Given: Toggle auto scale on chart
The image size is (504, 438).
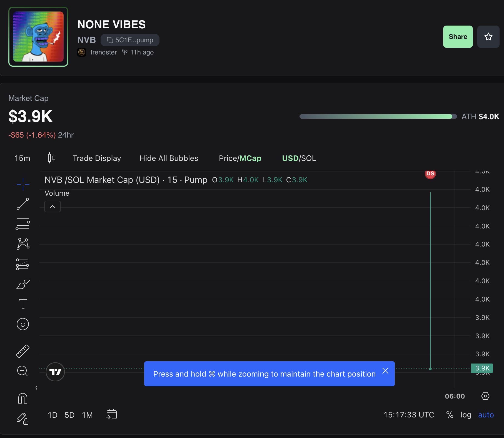Looking at the screenshot, I should pos(486,415).
